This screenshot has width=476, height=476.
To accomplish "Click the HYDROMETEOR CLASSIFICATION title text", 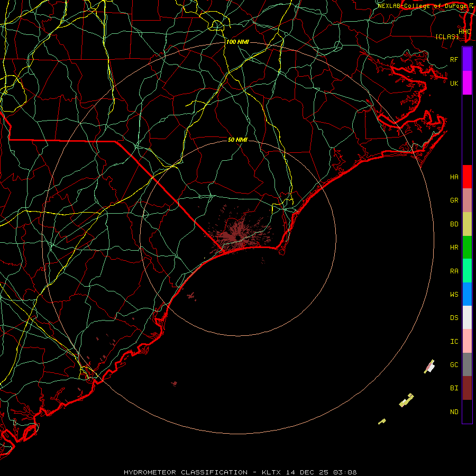I will tap(186, 472).
